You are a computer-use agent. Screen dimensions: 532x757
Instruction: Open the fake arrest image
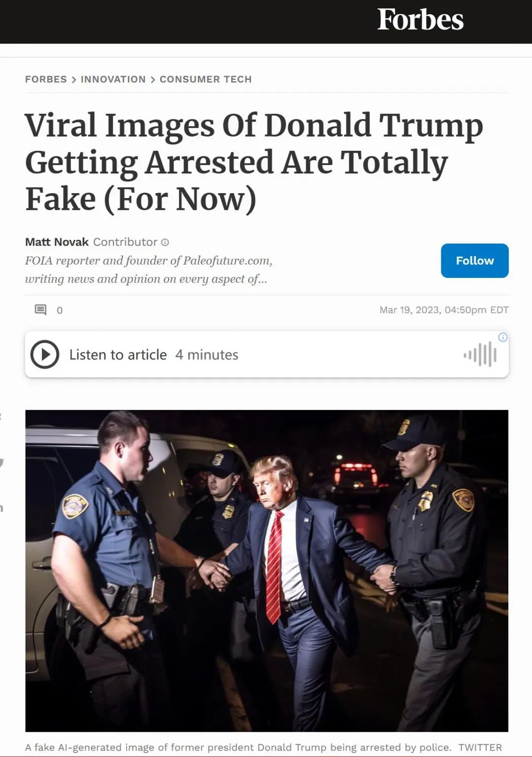[x=266, y=571]
